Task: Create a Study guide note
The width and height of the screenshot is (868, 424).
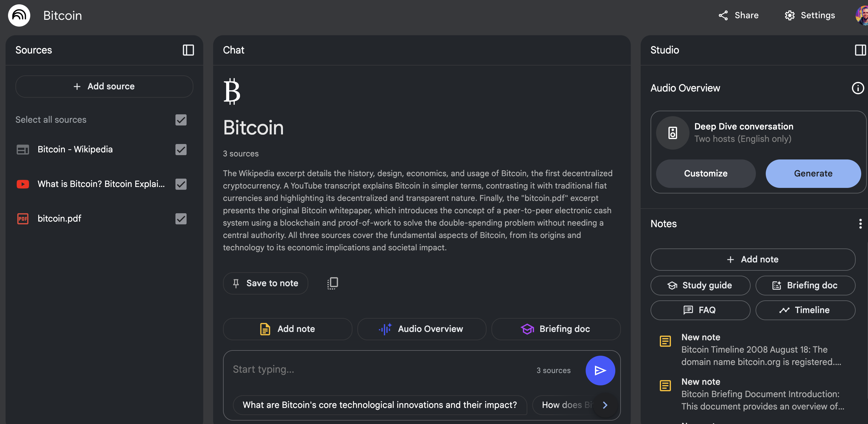Action: pos(700,286)
